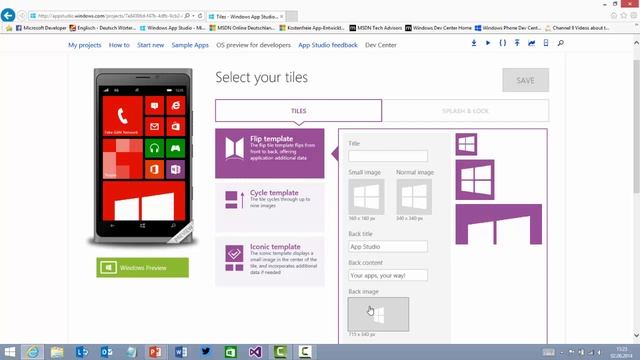This screenshot has width=640, height=360.
Task: Click the browser back arrow button
Action: point(8,16)
